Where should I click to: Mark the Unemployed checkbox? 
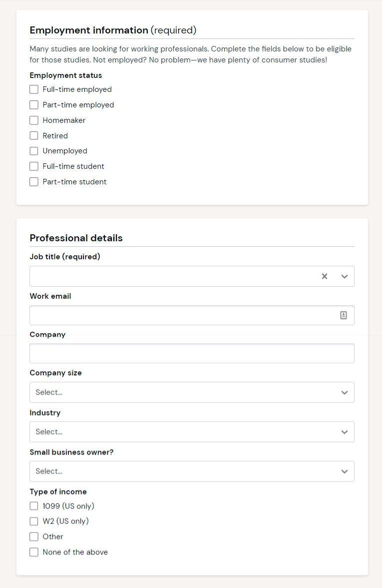click(x=34, y=151)
